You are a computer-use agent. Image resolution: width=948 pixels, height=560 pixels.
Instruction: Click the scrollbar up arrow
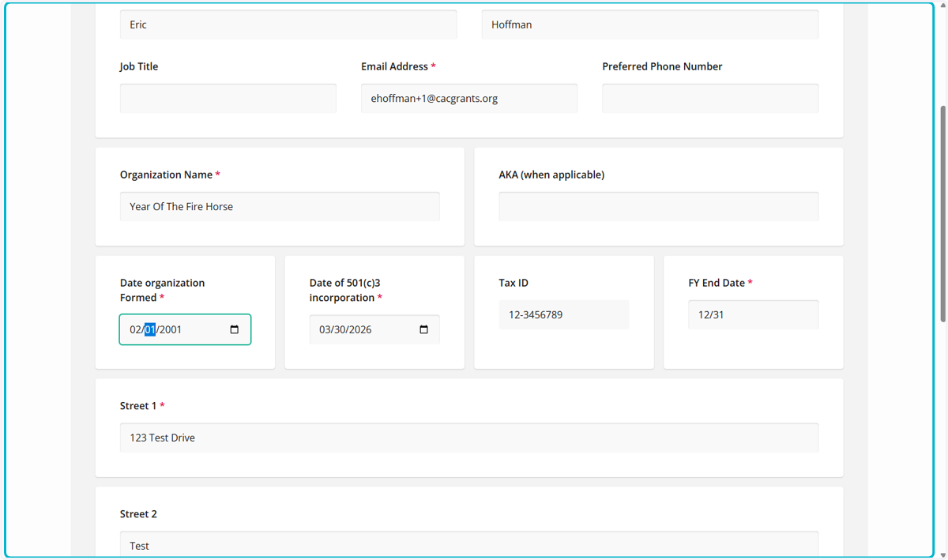click(x=942, y=5)
